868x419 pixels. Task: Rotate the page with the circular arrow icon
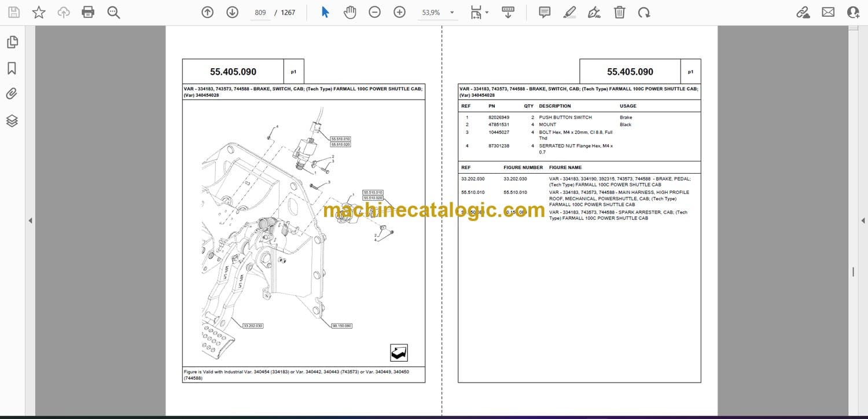coord(644,12)
